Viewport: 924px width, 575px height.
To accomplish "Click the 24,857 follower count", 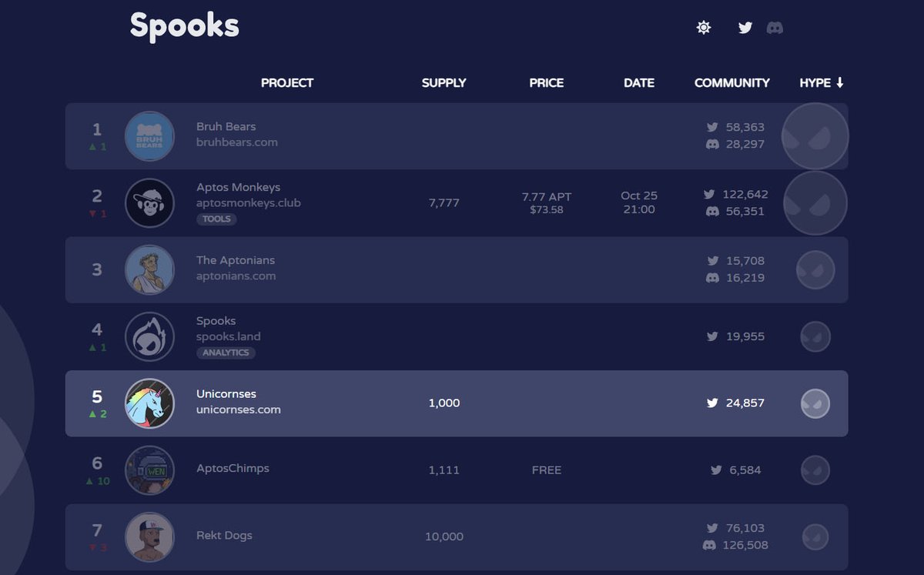I will (x=745, y=403).
